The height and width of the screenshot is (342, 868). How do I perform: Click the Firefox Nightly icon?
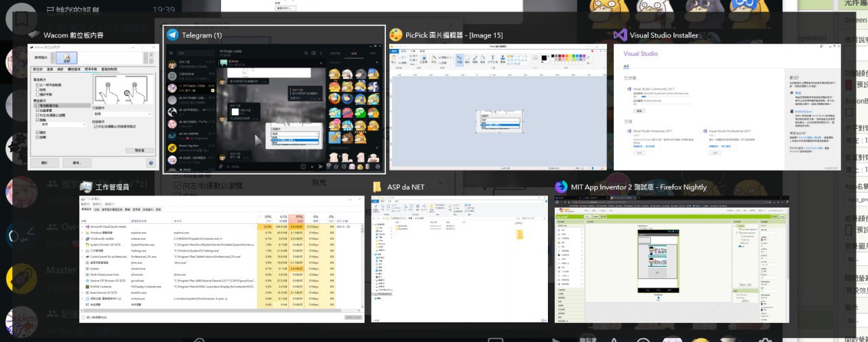pos(561,187)
